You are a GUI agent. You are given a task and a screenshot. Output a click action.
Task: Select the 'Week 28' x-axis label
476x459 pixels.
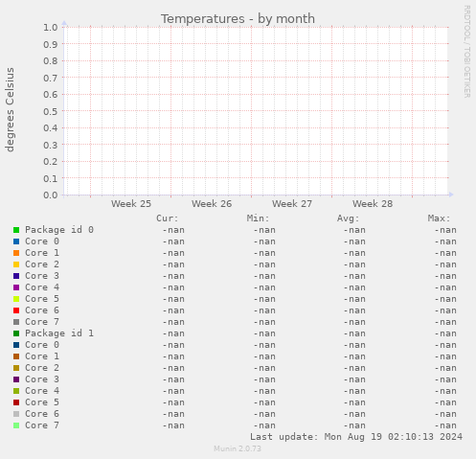pos(373,204)
